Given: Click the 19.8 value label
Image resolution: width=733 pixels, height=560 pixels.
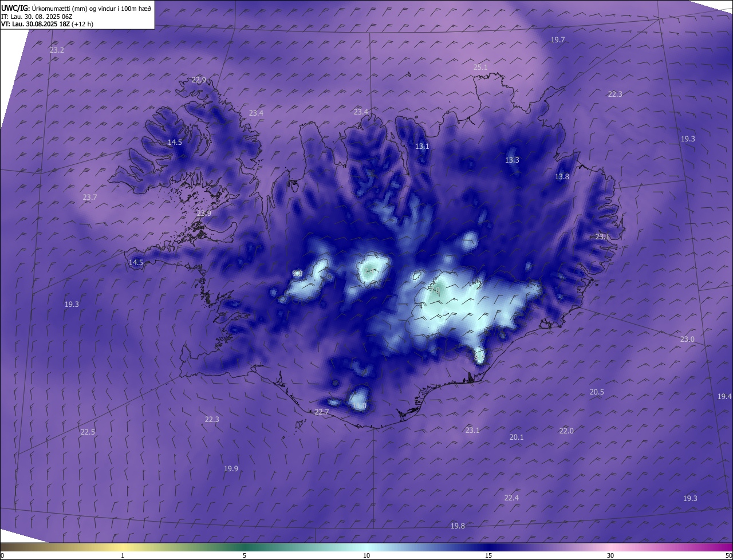Looking at the screenshot, I should (x=458, y=526).
